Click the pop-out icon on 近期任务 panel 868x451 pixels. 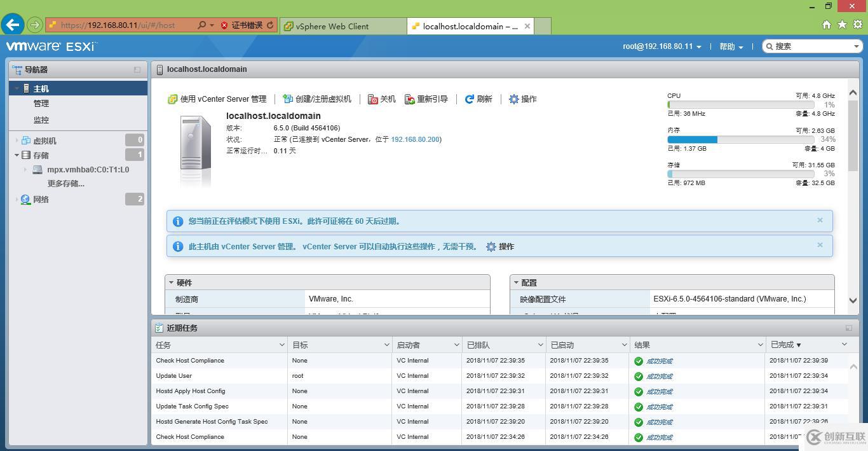[848, 328]
